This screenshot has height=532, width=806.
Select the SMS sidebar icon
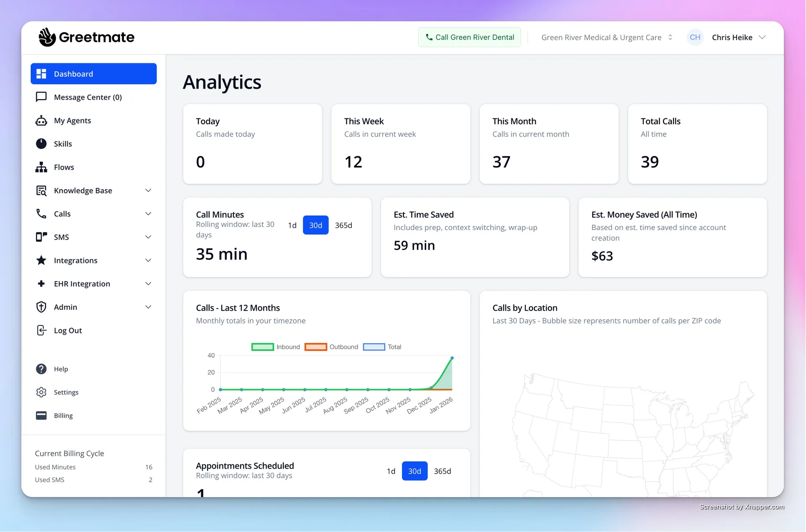tap(41, 237)
